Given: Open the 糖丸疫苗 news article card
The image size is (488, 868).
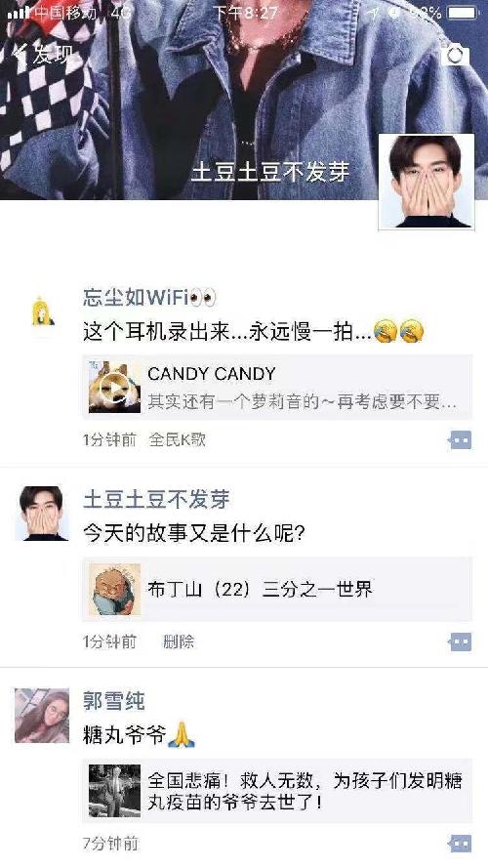Looking at the screenshot, I should 277,791.
